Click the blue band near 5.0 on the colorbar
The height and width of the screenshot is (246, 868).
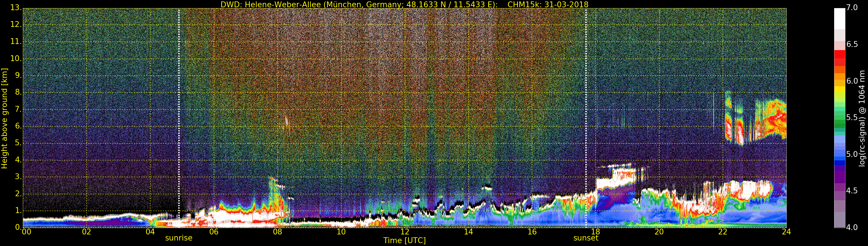coord(839,154)
